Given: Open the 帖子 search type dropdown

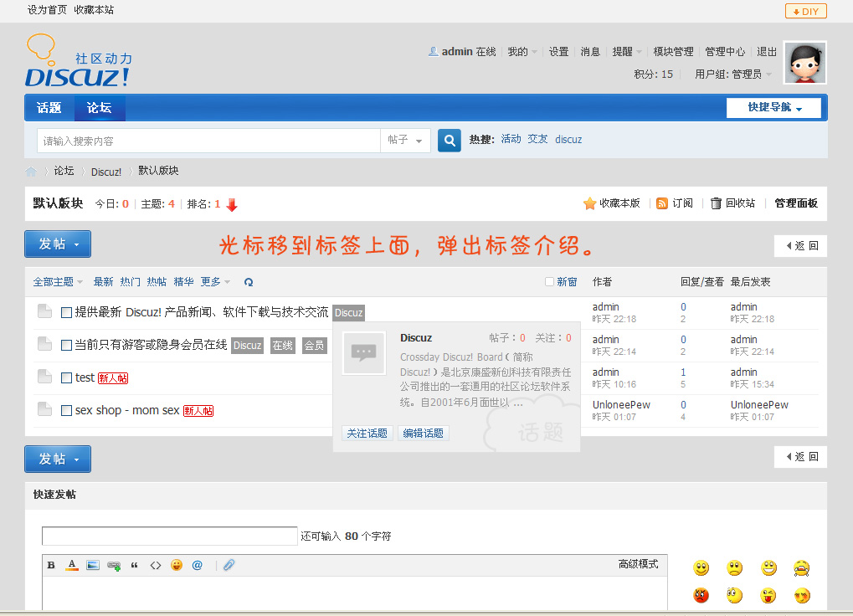Looking at the screenshot, I should (405, 141).
